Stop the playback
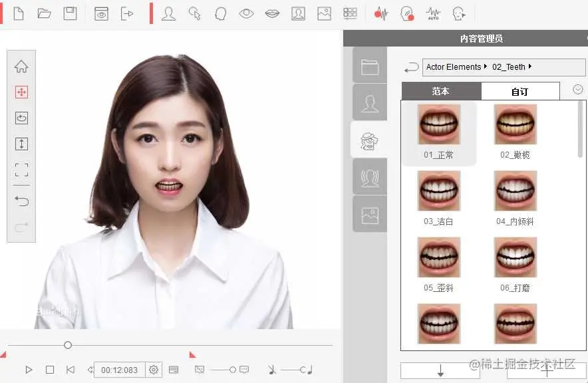Viewport: 588px width, 383px height. tap(50, 370)
